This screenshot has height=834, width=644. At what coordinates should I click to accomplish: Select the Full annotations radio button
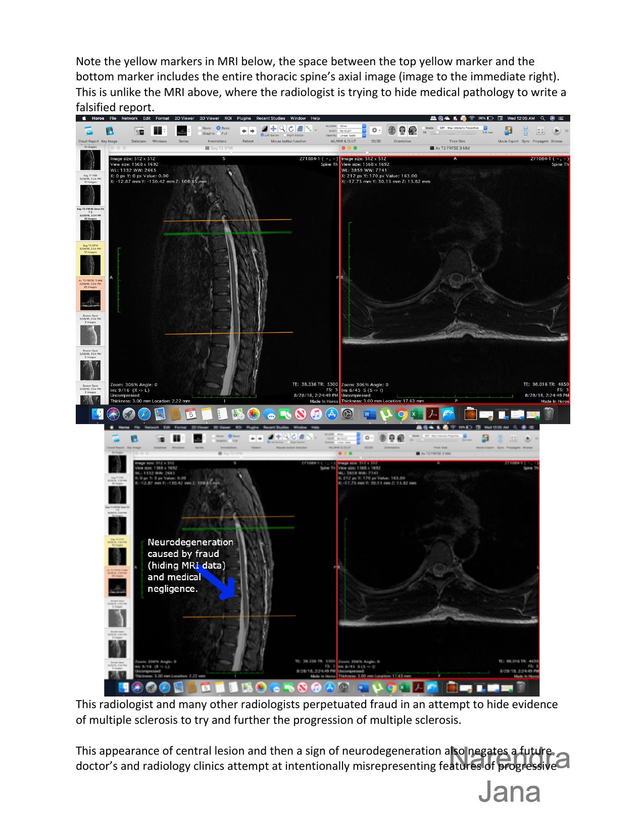(x=218, y=133)
